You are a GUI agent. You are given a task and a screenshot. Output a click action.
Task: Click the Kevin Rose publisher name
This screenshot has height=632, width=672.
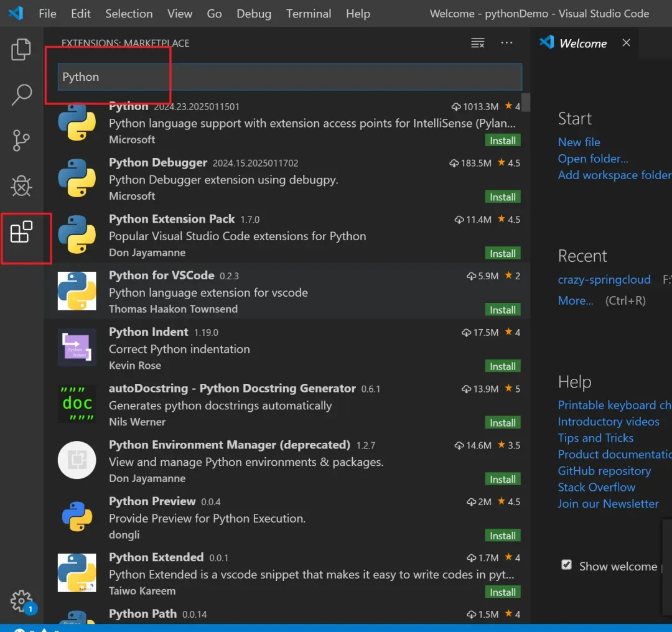[x=135, y=366]
